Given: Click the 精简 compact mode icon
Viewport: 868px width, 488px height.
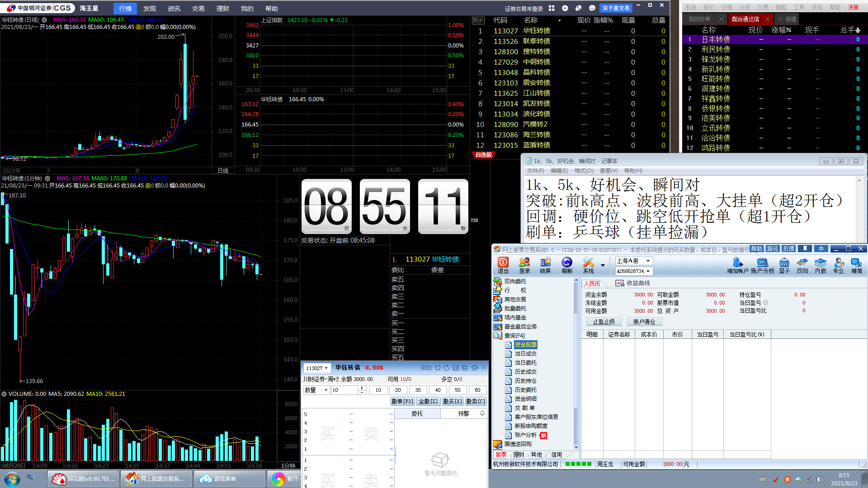Looking at the screenshot, I should (x=857, y=265).
